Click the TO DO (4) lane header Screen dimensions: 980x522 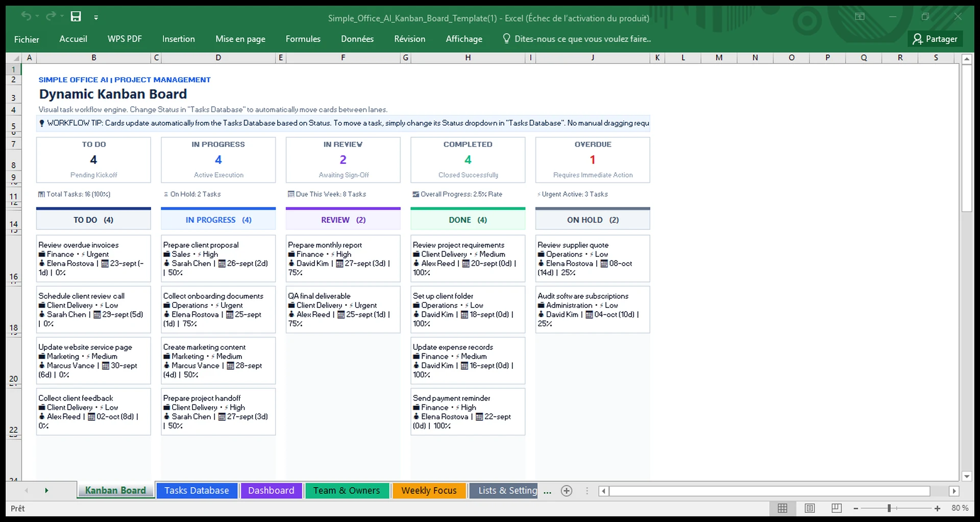[x=93, y=220]
